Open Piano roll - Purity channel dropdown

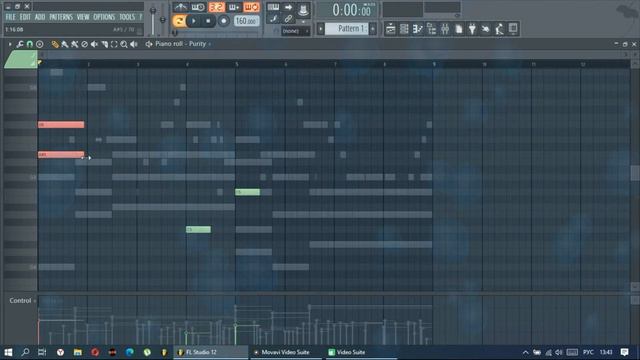click(x=183, y=44)
